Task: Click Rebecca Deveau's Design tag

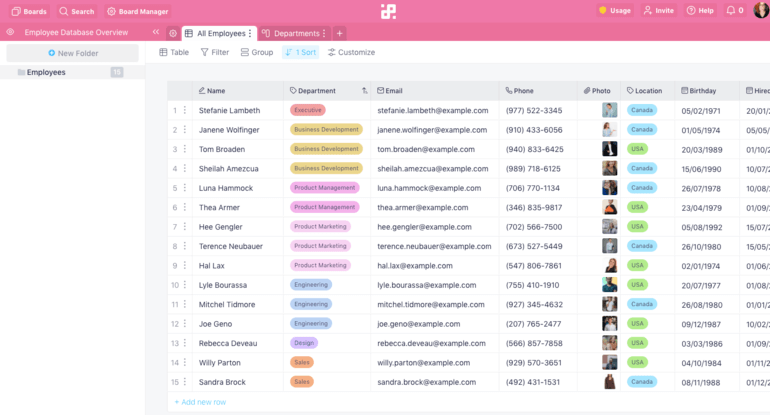Action: pos(304,343)
